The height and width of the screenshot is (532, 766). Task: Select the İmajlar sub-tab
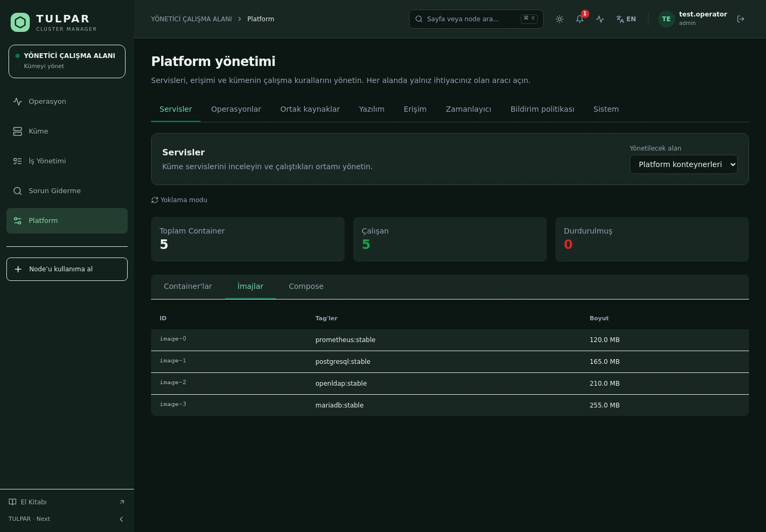[x=251, y=286]
